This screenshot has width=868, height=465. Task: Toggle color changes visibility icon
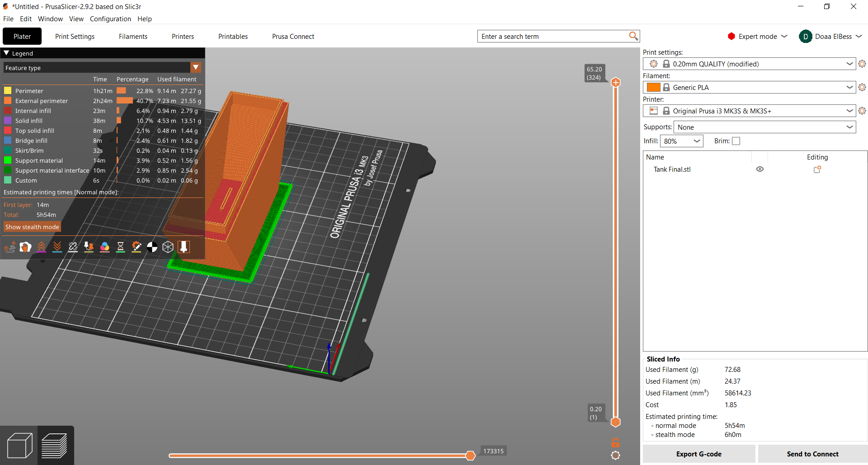click(x=105, y=247)
